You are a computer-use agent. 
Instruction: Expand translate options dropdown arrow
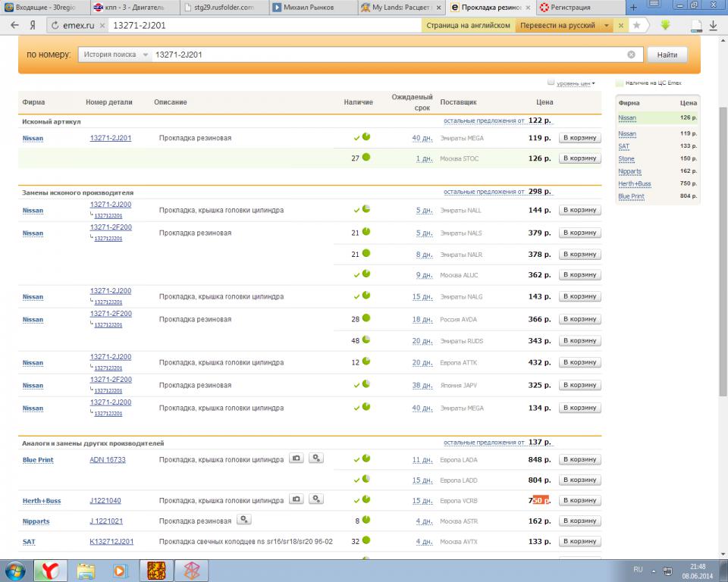pyautogui.click(x=607, y=26)
